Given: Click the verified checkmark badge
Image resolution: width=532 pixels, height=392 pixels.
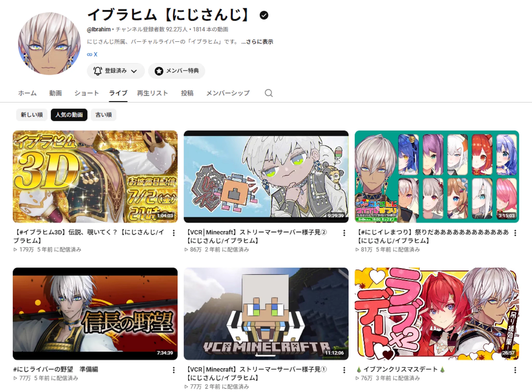Looking at the screenshot, I should click(x=264, y=15).
